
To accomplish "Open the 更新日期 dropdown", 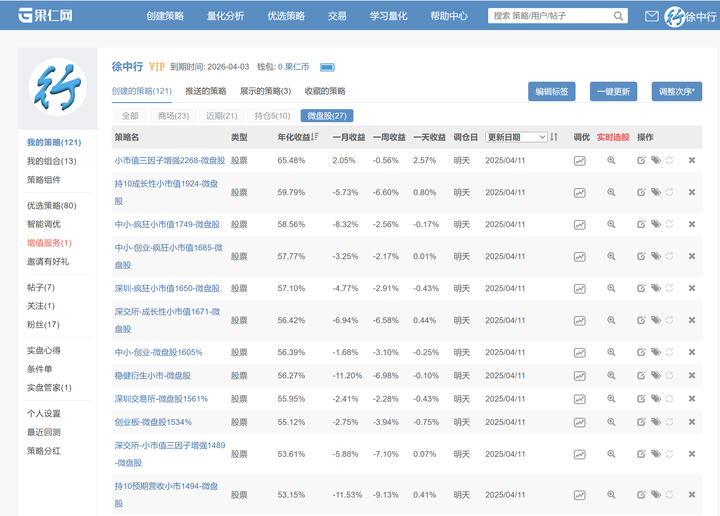I will [x=516, y=137].
